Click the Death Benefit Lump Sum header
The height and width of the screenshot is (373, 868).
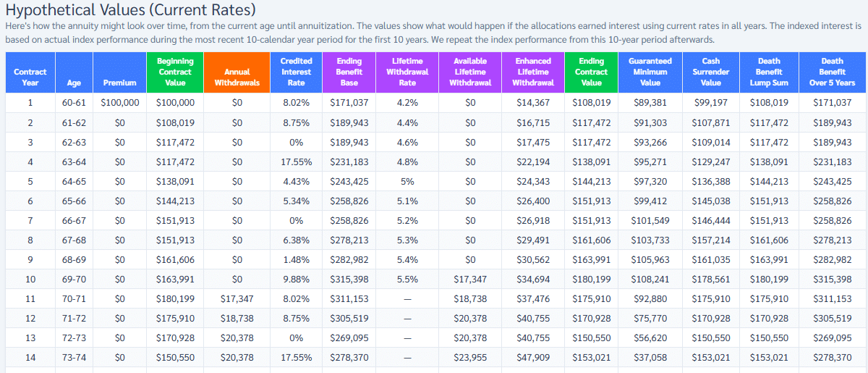(x=769, y=72)
